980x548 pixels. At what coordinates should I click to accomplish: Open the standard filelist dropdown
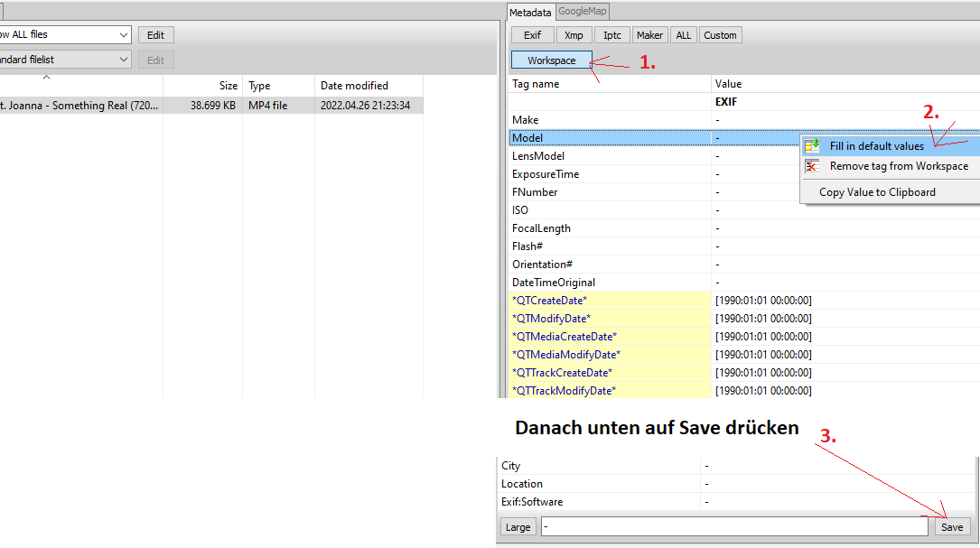(x=123, y=60)
